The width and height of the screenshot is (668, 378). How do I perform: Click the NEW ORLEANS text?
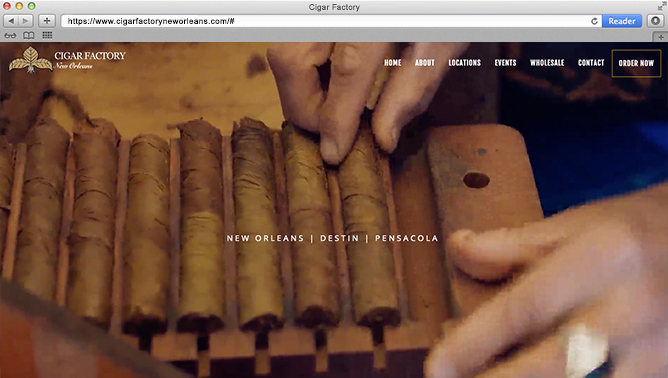pyautogui.click(x=265, y=238)
